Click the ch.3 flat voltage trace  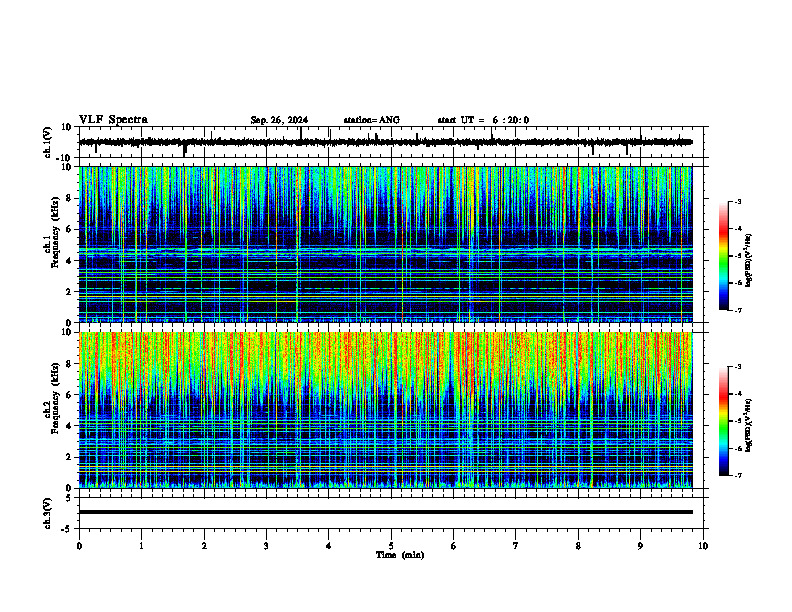[385, 512]
